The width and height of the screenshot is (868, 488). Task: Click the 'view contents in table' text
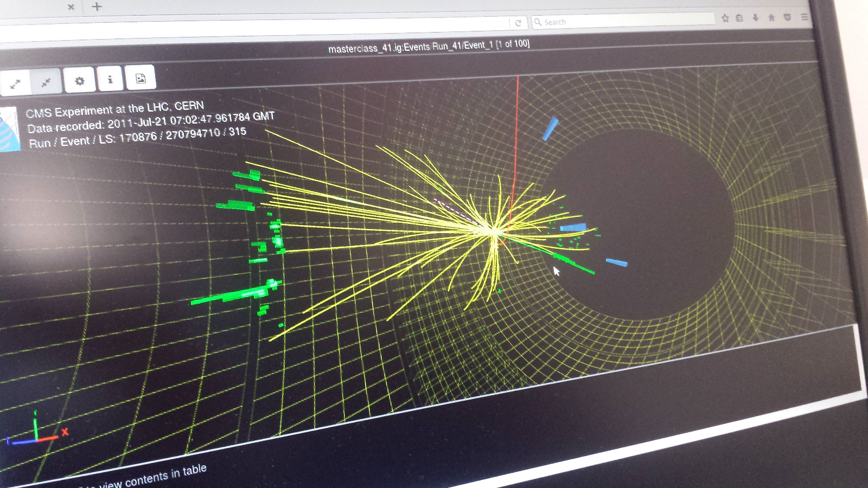(x=153, y=477)
